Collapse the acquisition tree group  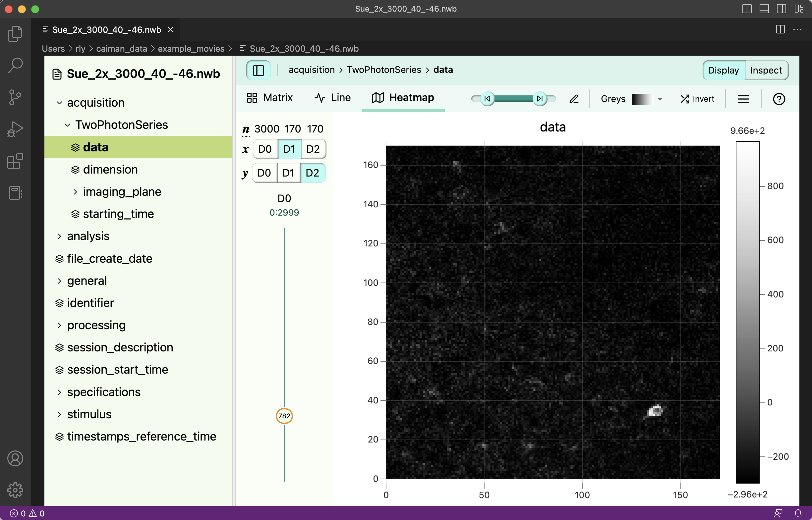tap(59, 103)
